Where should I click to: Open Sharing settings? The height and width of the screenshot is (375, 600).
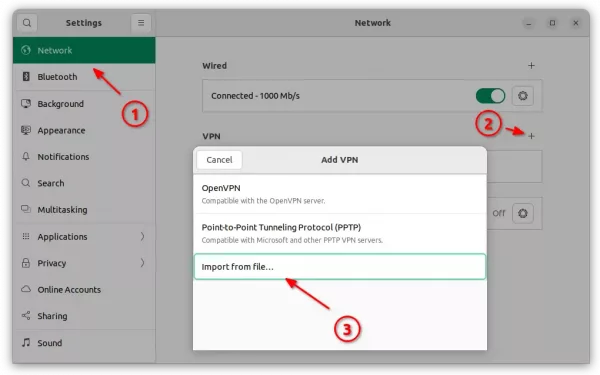84,316
